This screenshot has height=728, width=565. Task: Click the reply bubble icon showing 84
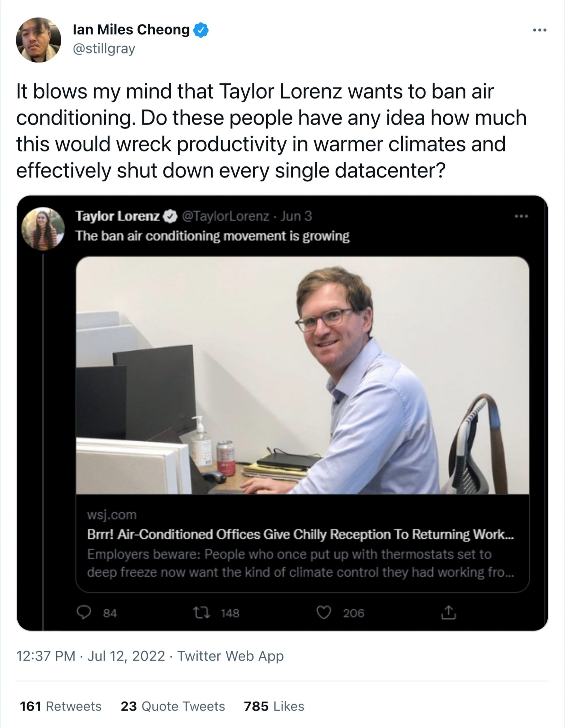(x=84, y=613)
